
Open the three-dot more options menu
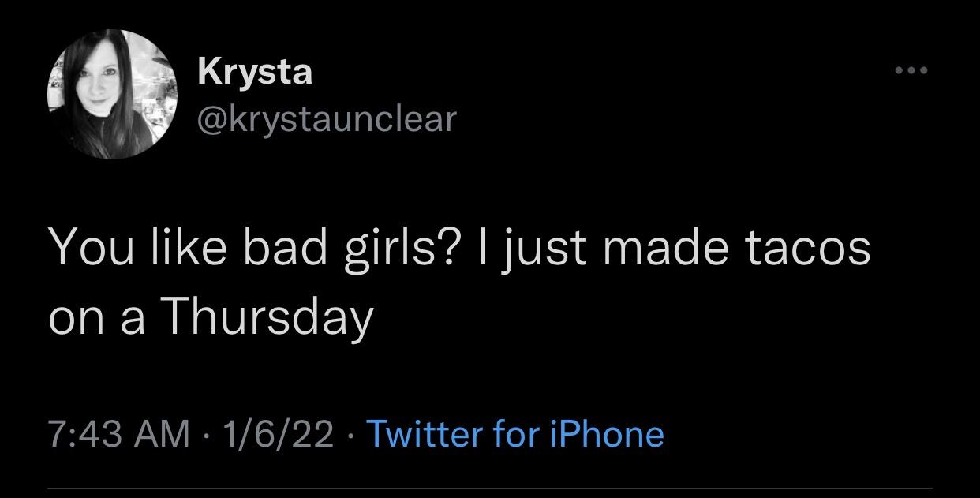[911, 71]
